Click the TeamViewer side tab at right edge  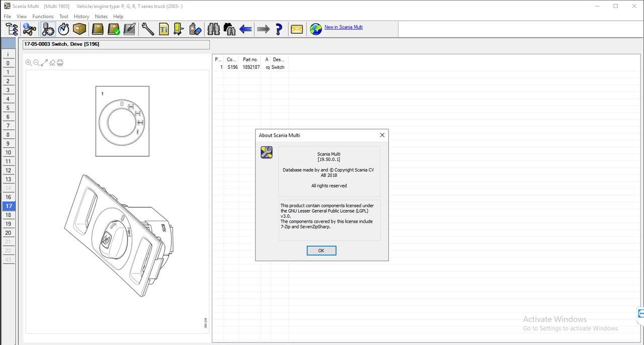point(640,313)
